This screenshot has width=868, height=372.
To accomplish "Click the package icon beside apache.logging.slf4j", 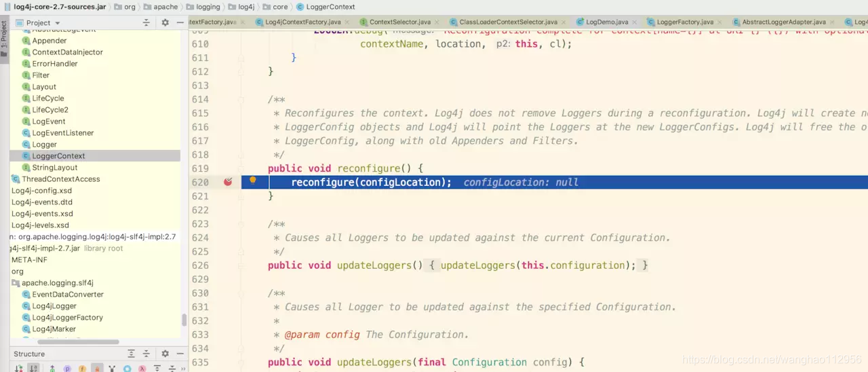I will pos(16,283).
